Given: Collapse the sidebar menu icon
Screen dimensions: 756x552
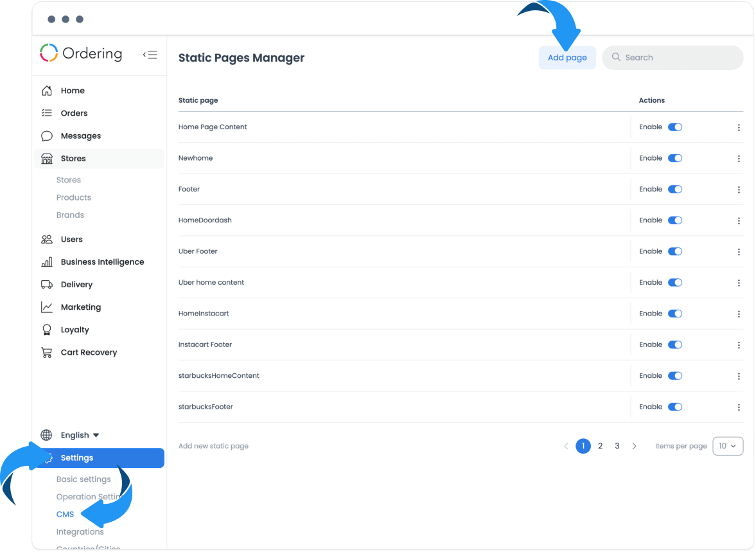Looking at the screenshot, I should [x=150, y=55].
